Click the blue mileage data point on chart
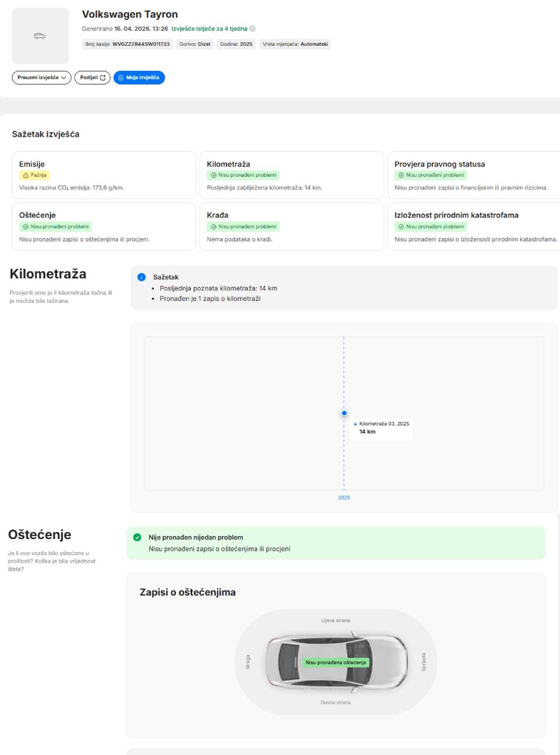 pyautogui.click(x=344, y=413)
